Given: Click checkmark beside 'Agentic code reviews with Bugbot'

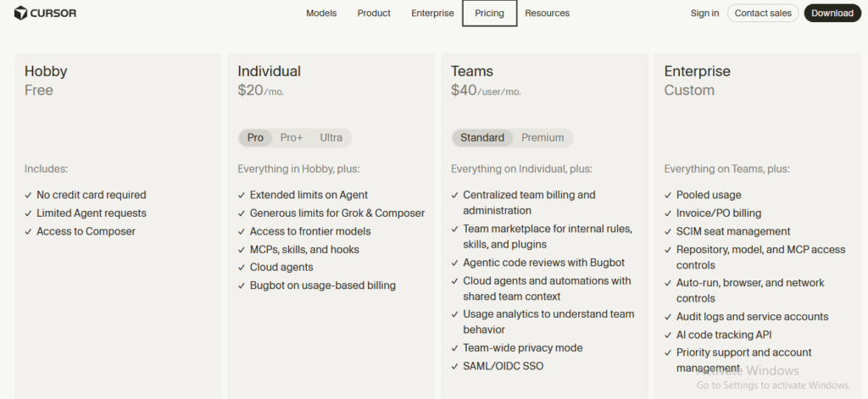Looking at the screenshot, I should click(x=454, y=263).
